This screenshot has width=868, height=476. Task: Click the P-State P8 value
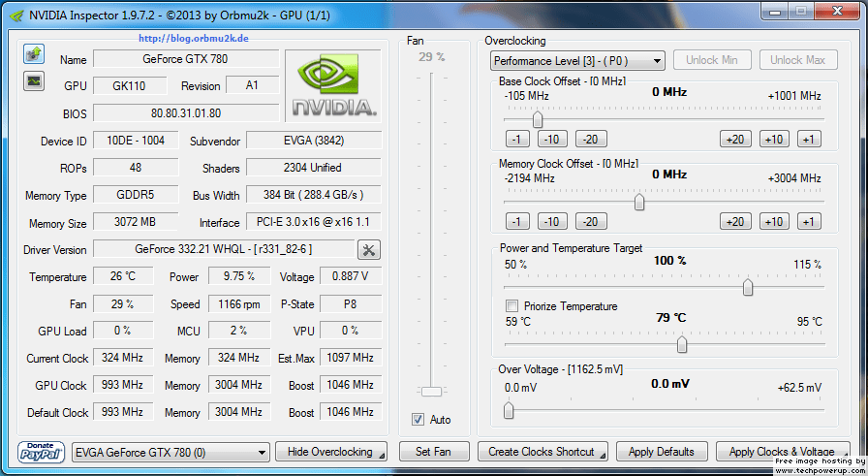pos(351,303)
